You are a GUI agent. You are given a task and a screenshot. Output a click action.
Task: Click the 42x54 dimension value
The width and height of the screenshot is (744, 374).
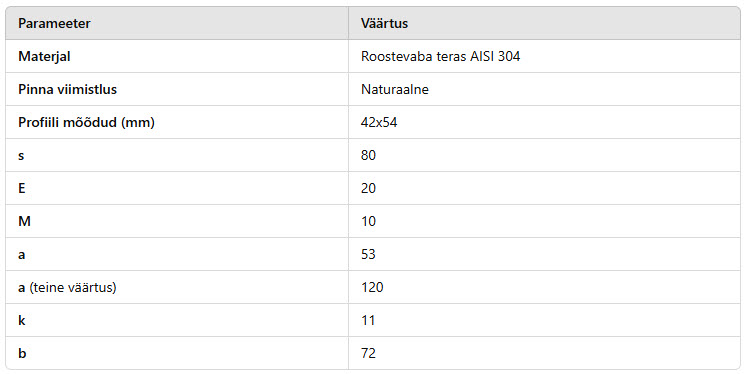[379, 122]
